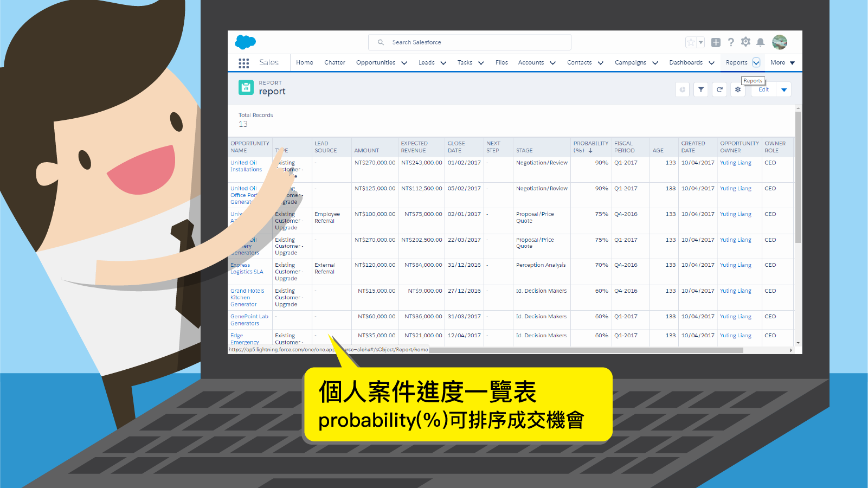Click the Perception Analysis stage cell
The image size is (868, 488).
click(x=541, y=265)
